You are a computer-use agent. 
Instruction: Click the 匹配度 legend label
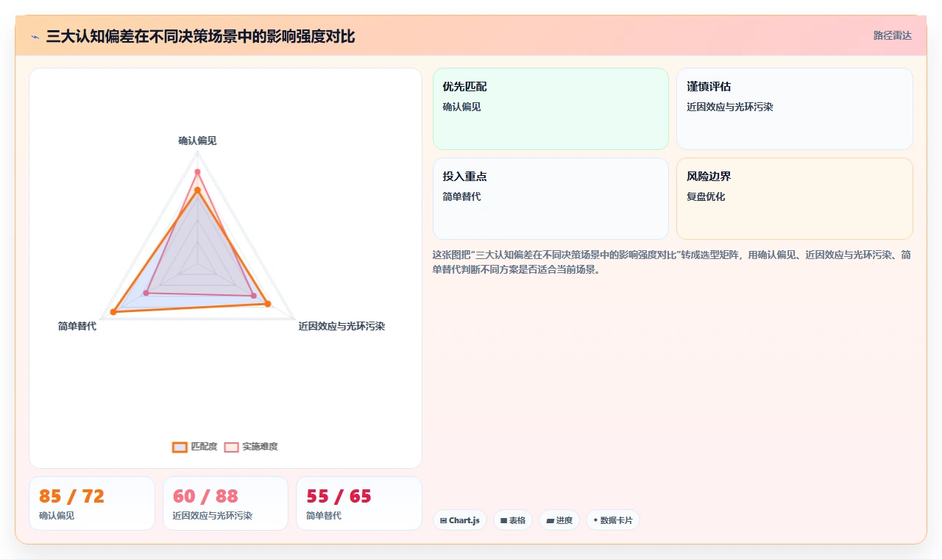coord(204,447)
